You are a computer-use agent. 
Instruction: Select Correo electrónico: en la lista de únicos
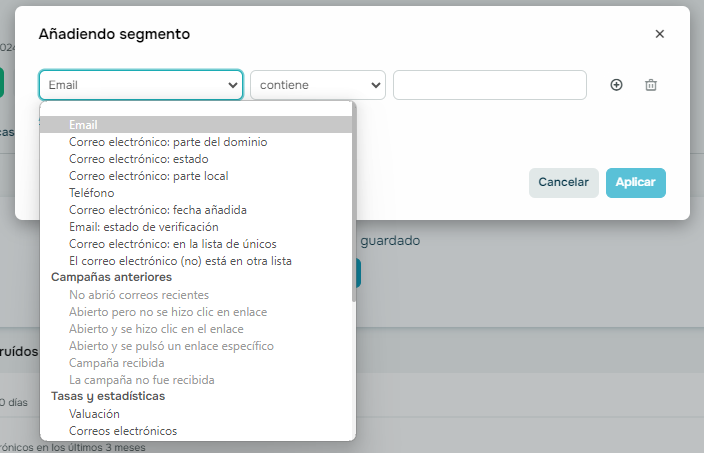[x=196, y=244]
